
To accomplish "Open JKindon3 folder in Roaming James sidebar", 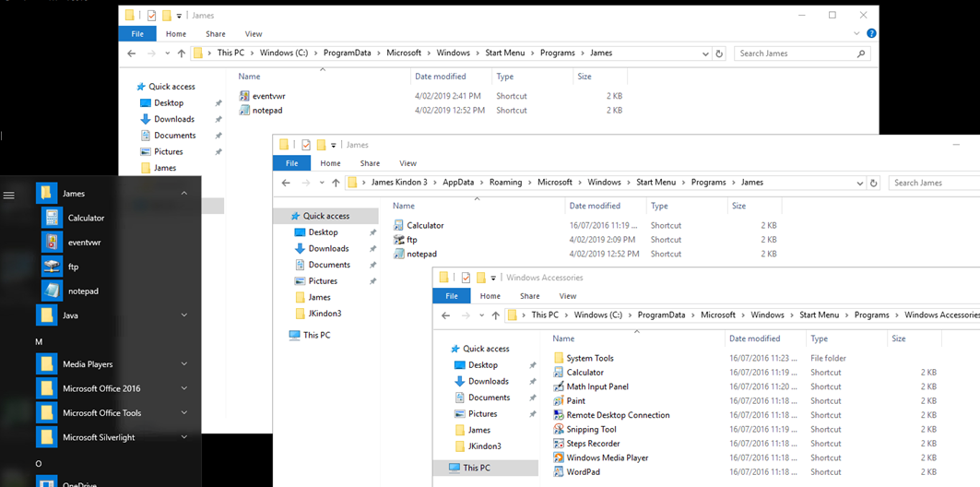I will click(x=325, y=314).
